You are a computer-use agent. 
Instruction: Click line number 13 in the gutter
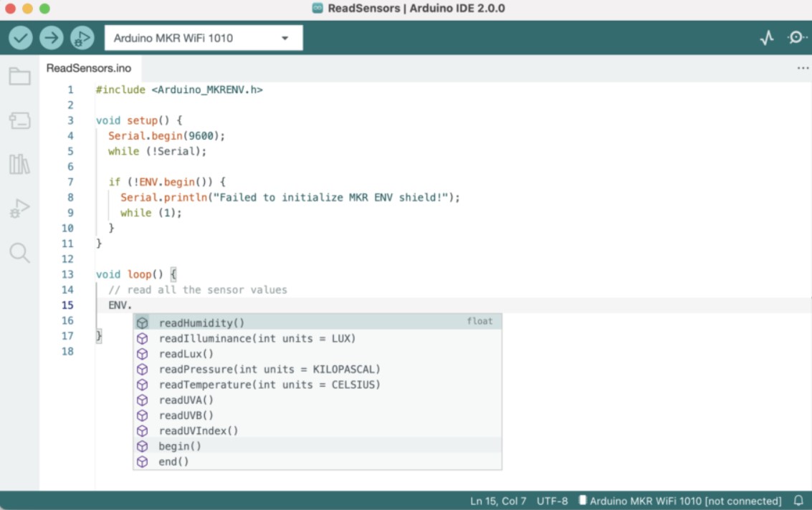point(67,274)
